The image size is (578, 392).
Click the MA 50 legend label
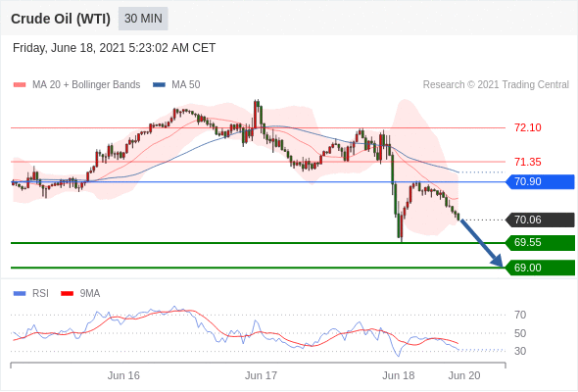(186, 85)
